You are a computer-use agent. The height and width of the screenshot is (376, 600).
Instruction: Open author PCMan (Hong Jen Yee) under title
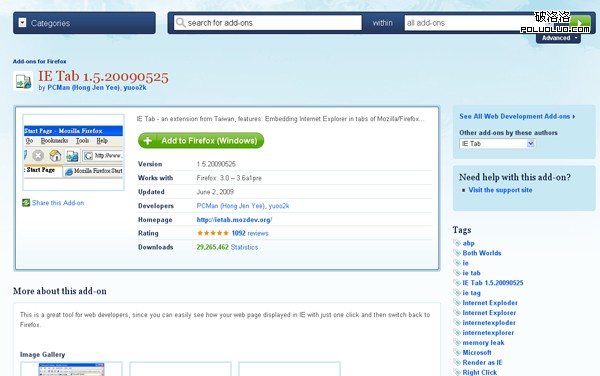click(83, 88)
